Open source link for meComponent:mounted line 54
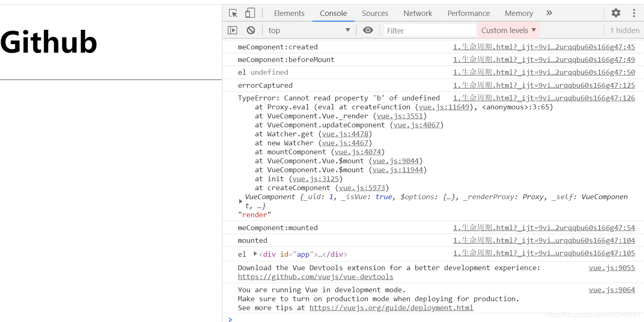Image resolution: width=644 pixels, height=322 pixels. pos(544,228)
